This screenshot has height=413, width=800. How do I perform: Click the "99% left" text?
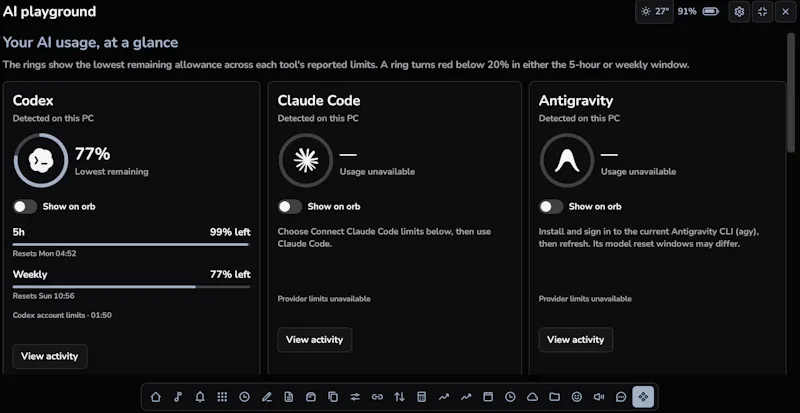230,232
